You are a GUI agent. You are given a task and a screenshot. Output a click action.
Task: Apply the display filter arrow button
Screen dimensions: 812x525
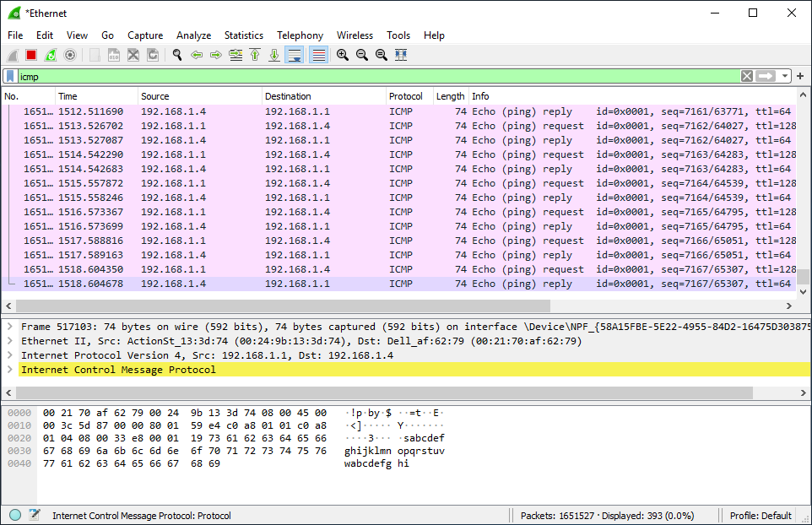point(766,77)
